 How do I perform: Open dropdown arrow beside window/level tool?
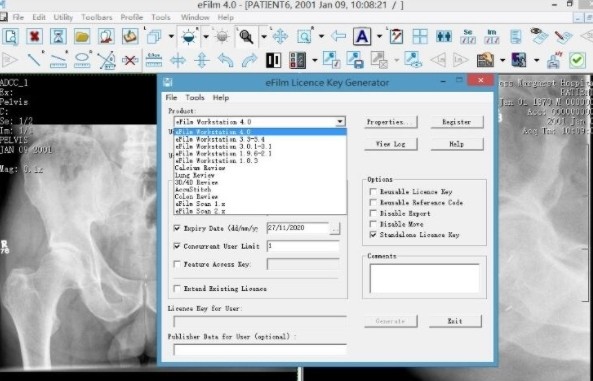(x=206, y=37)
